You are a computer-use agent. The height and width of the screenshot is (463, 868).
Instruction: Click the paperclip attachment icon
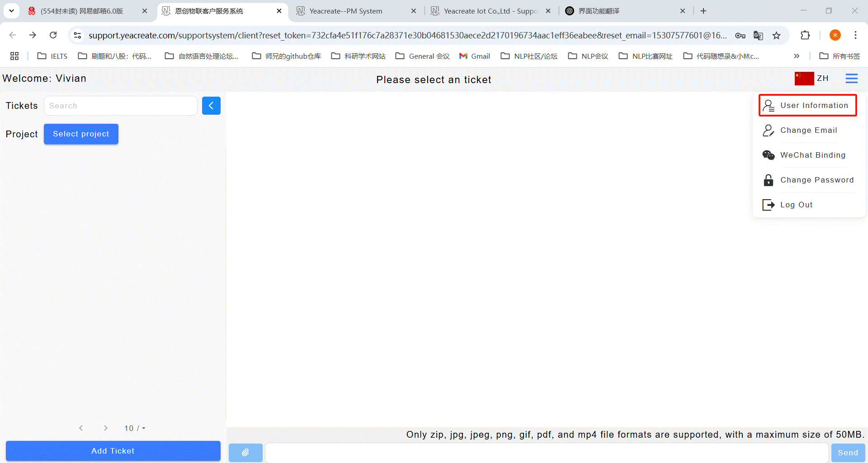pyautogui.click(x=245, y=452)
